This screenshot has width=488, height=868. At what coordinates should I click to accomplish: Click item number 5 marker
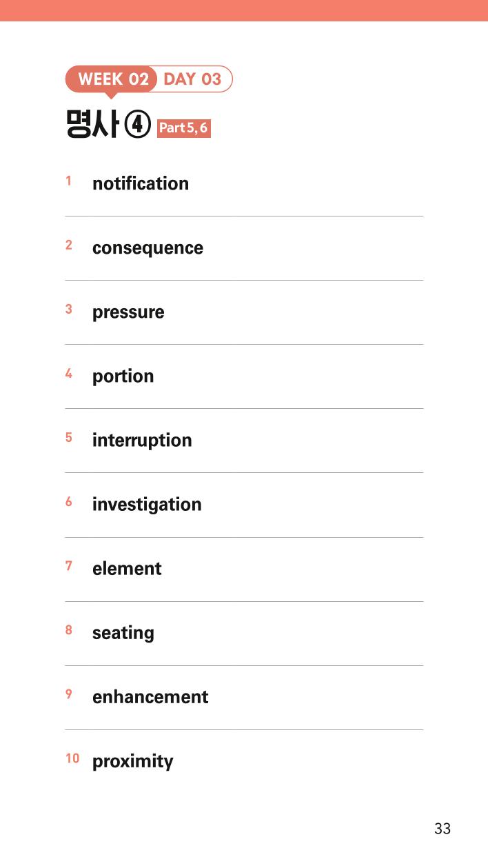69,437
